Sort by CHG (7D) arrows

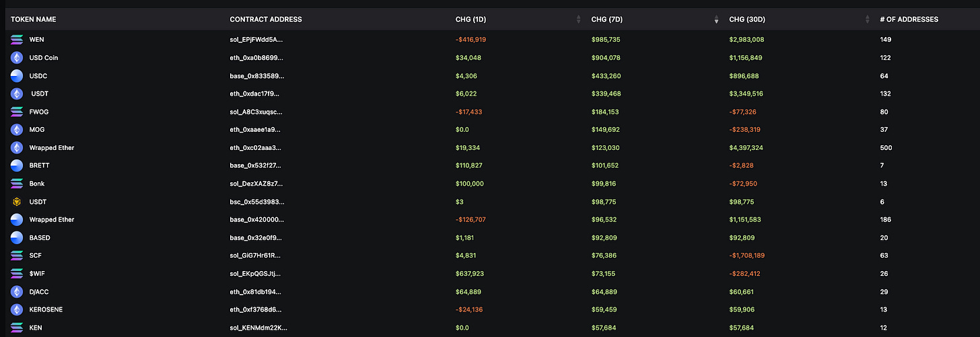[716, 20]
